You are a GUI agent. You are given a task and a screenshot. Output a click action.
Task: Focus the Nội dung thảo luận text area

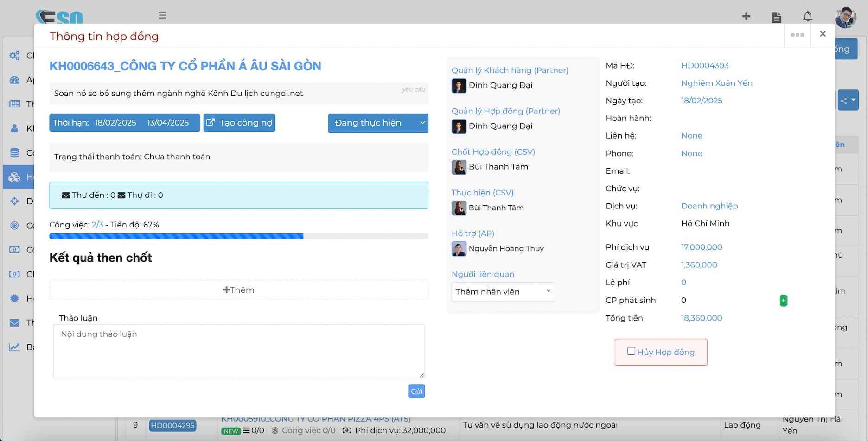point(238,351)
